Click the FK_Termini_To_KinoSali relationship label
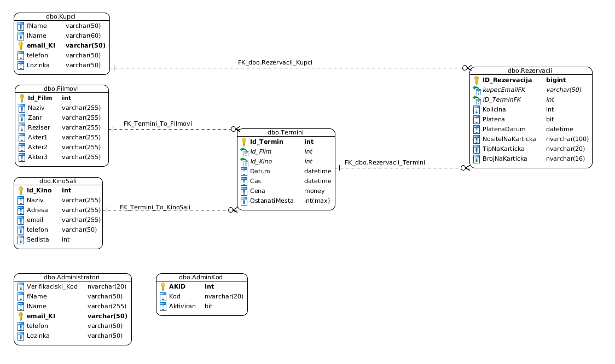Viewport: 615px width, 364px height. 155,208
